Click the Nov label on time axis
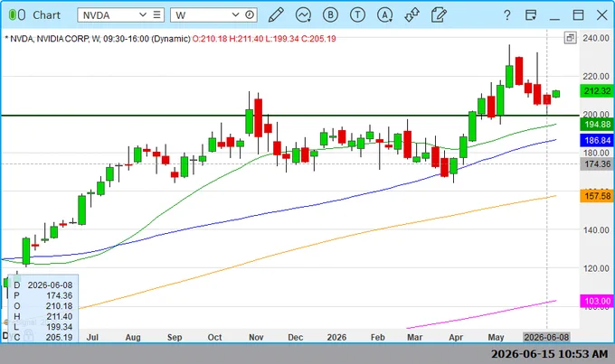Image resolution: width=615 pixels, height=364 pixels. [x=256, y=338]
